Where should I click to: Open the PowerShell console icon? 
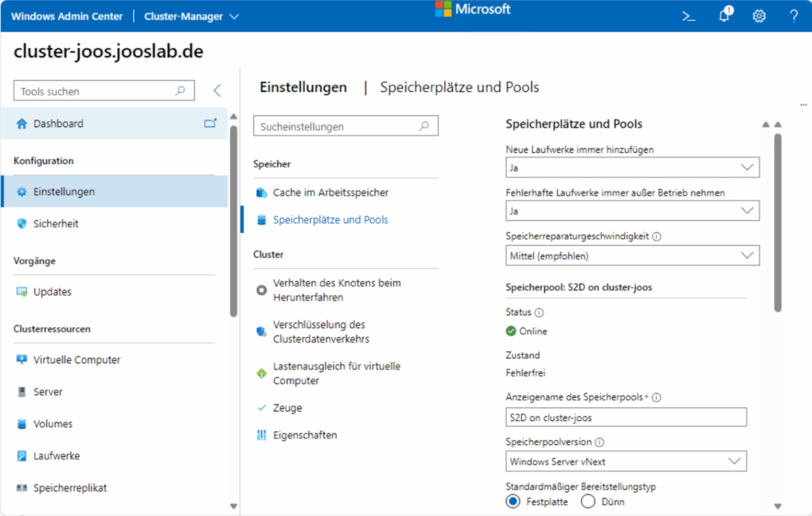click(689, 16)
